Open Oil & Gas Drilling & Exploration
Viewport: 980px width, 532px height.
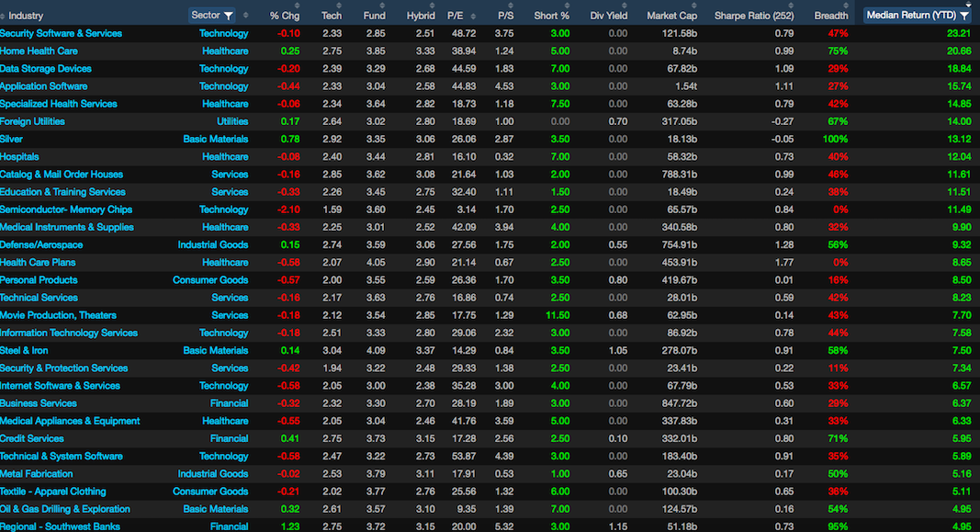coord(65,509)
